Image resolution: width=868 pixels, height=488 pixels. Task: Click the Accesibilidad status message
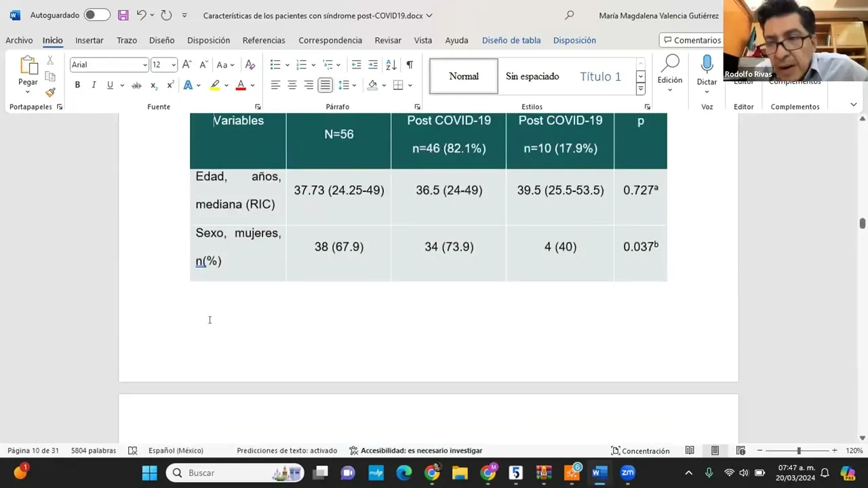coord(416,451)
